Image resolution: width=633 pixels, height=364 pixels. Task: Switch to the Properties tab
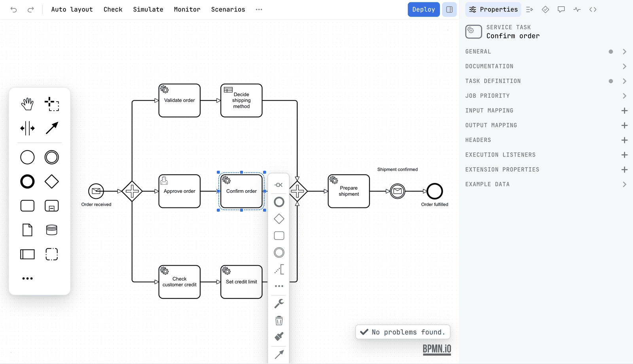tap(493, 9)
